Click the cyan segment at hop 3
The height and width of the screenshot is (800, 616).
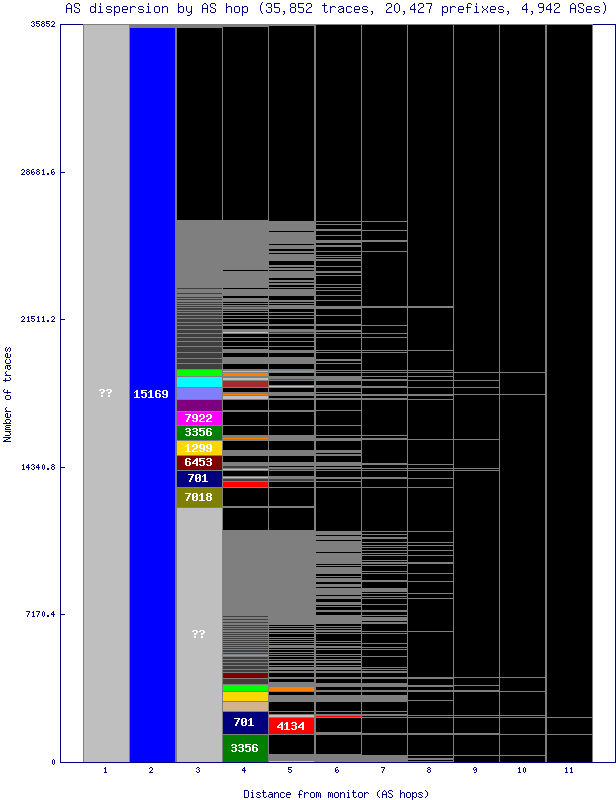(198, 382)
